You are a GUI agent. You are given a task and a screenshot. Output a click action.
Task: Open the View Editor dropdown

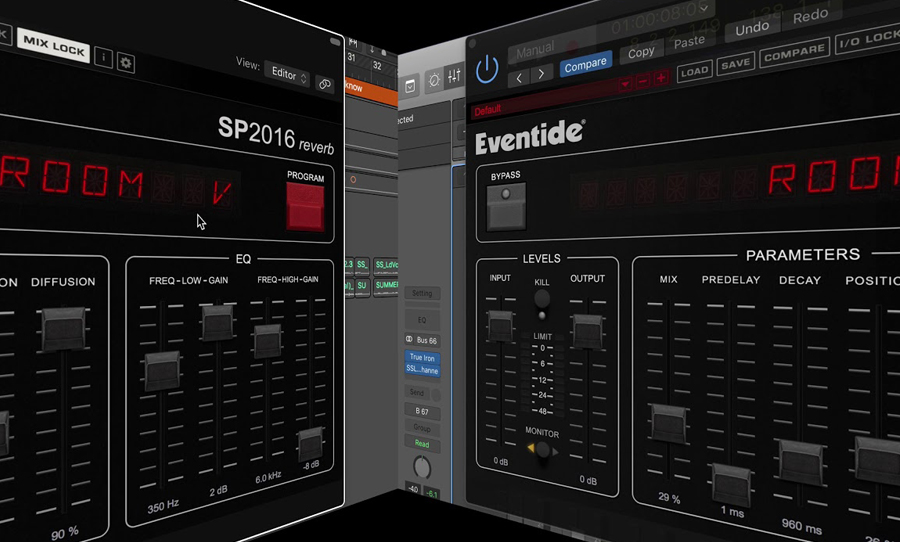tap(287, 73)
